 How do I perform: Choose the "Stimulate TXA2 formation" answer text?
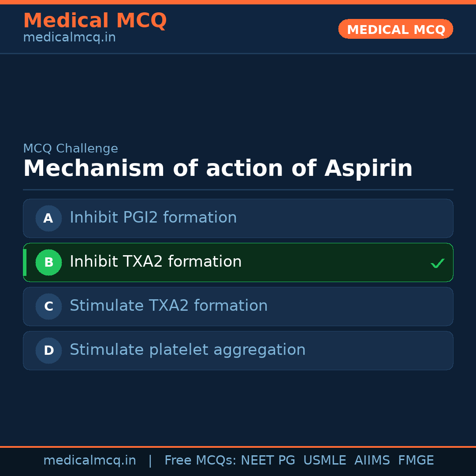[x=168, y=306]
